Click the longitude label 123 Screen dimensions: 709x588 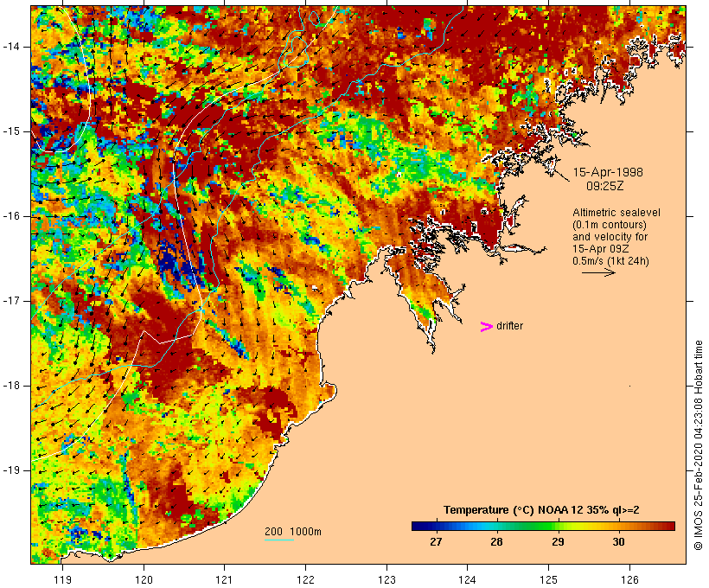click(386, 579)
